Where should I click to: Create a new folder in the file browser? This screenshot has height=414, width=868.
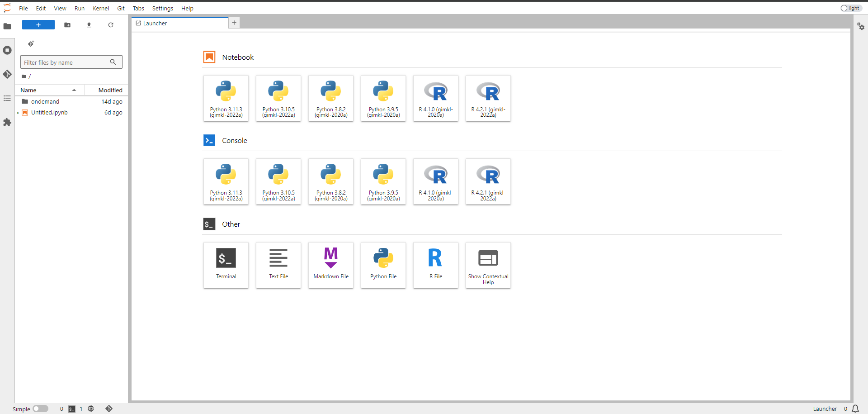tap(67, 25)
